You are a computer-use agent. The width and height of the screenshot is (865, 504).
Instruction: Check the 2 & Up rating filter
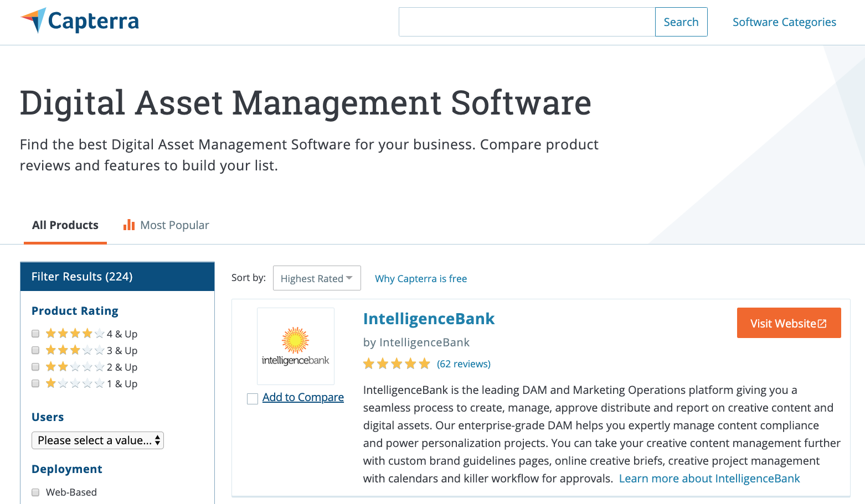pos(35,367)
